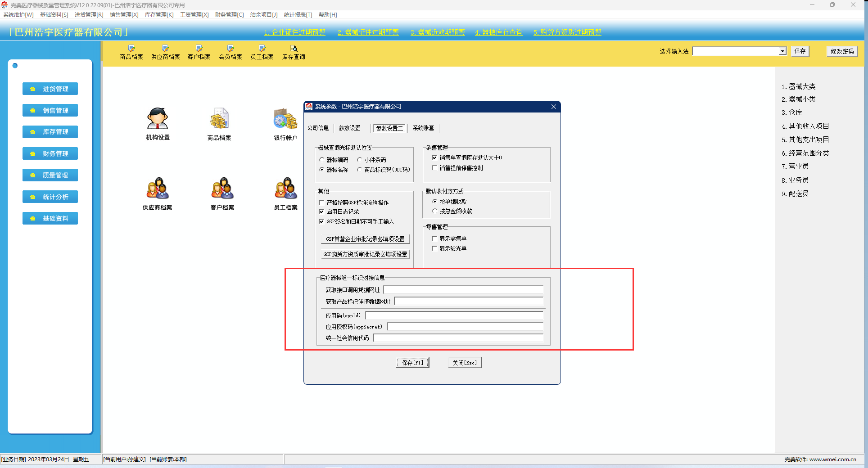Open the 基础资料 menu
Viewport: 868px width, 468px height.
pyautogui.click(x=54, y=15)
